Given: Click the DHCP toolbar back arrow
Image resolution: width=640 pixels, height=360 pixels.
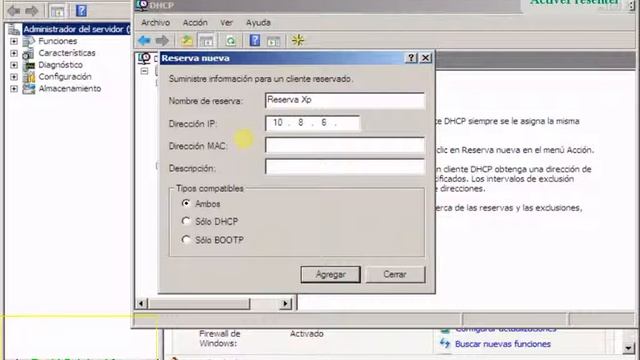Looking at the screenshot, I should coord(144,40).
